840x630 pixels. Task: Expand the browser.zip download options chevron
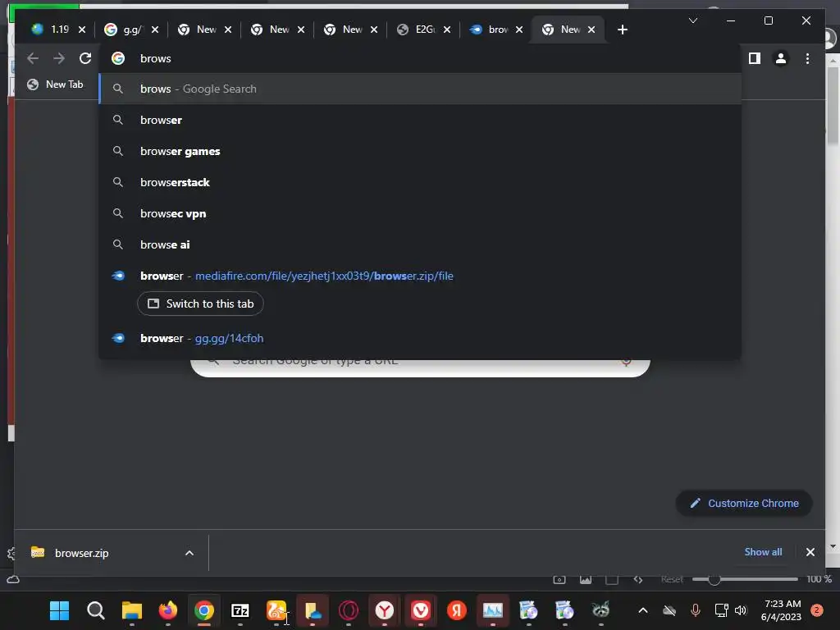click(189, 553)
